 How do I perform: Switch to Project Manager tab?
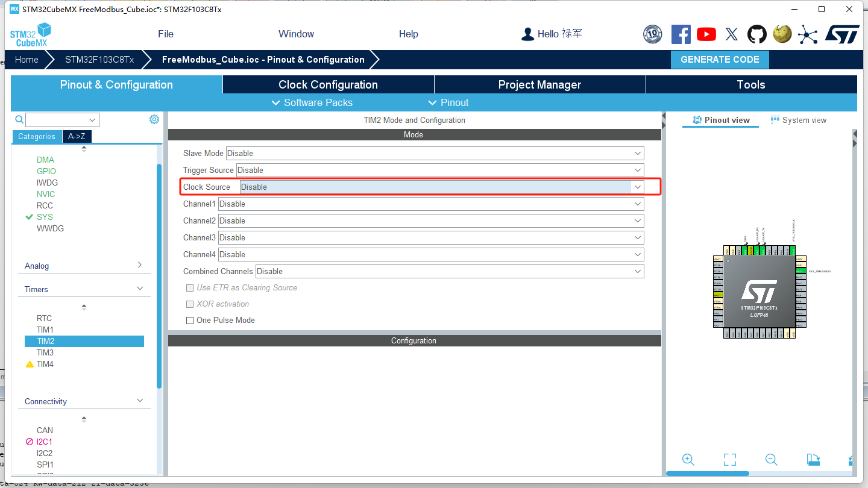(539, 84)
